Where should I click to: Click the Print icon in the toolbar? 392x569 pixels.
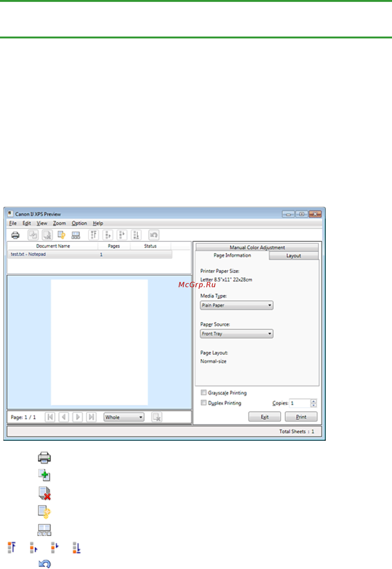pyautogui.click(x=15, y=235)
